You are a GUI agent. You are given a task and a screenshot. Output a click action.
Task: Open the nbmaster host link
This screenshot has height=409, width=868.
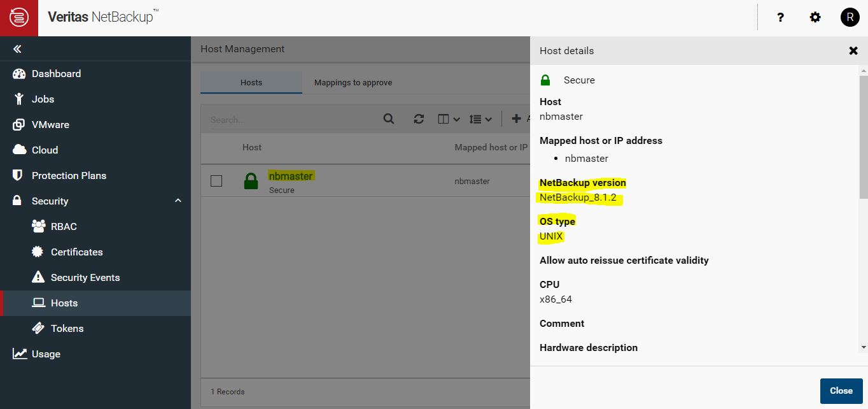(291, 176)
